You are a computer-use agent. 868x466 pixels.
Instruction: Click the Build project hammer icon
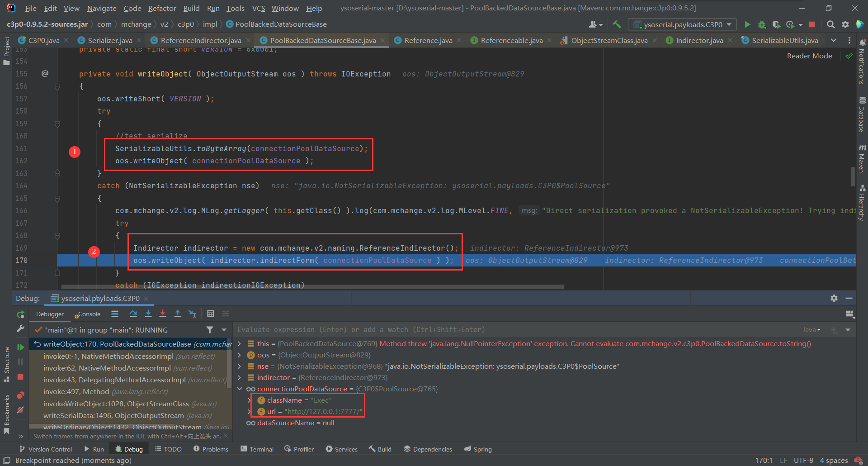617,24
